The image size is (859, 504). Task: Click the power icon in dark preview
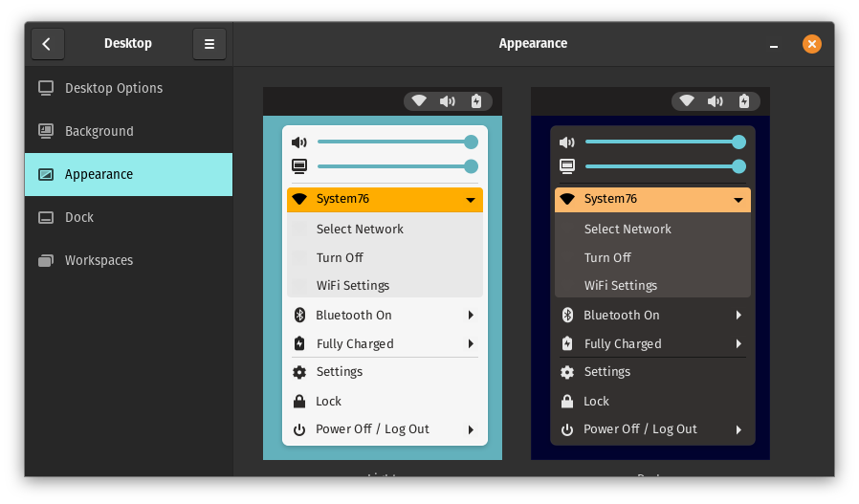coord(567,429)
